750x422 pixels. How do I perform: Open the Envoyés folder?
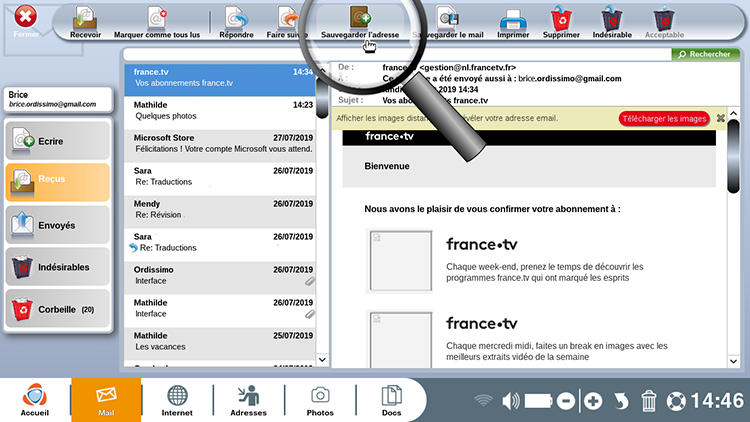[57, 225]
